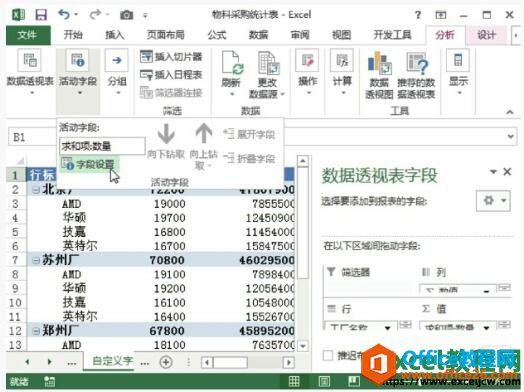Collapse the ribbon with the chevron
Image resolution: width=524 pixels, height=392 pixels.
510,112
